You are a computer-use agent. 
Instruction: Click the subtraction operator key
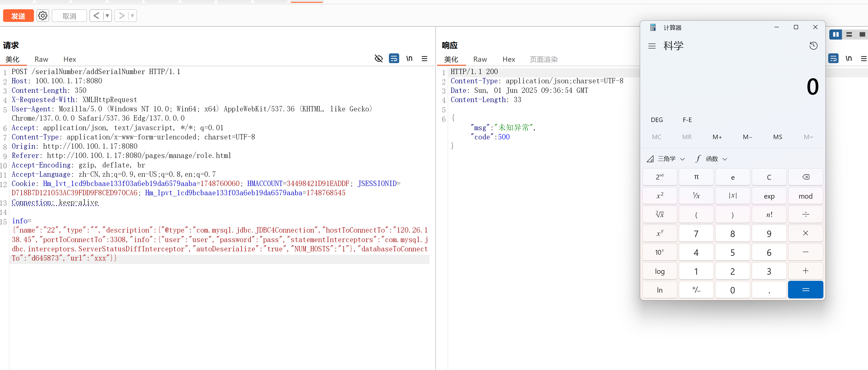click(806, 252)
